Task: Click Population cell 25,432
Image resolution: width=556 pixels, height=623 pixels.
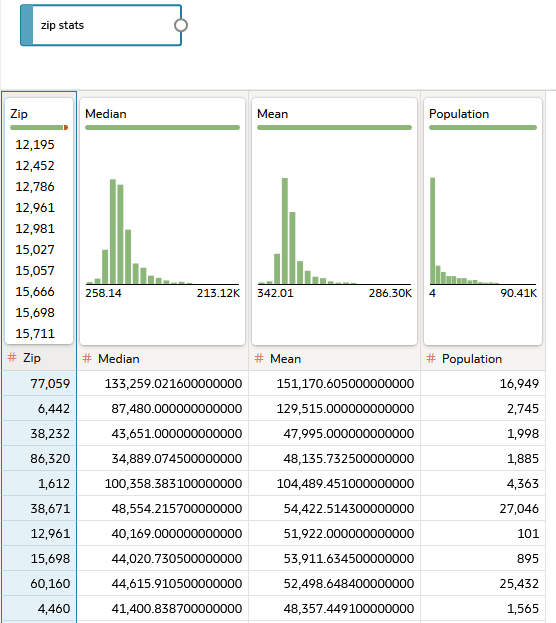Action: point(483,584)
